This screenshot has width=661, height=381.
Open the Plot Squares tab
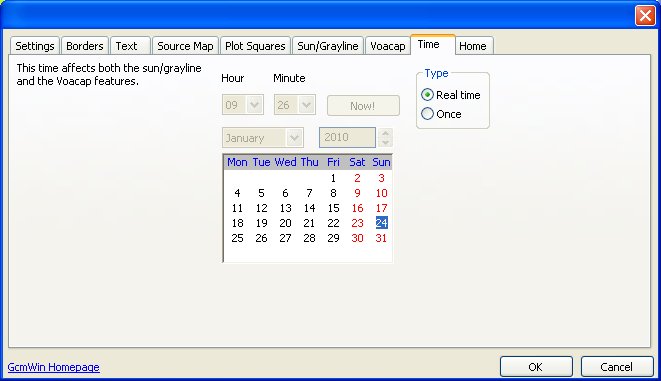[x=255, y=46]
